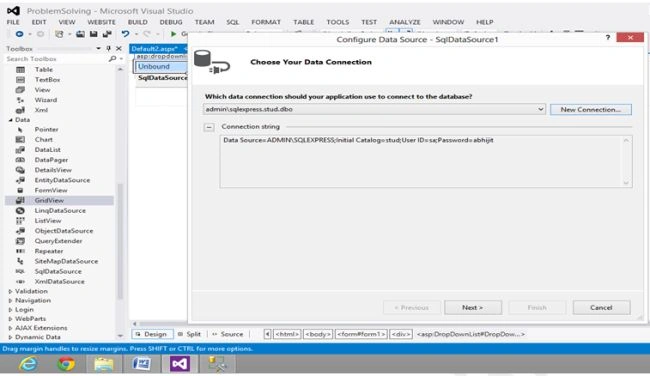This screenshot has width=650, height=376.
Task: Select XmlDataSource toolbox control
Action: tap(59, 281)
